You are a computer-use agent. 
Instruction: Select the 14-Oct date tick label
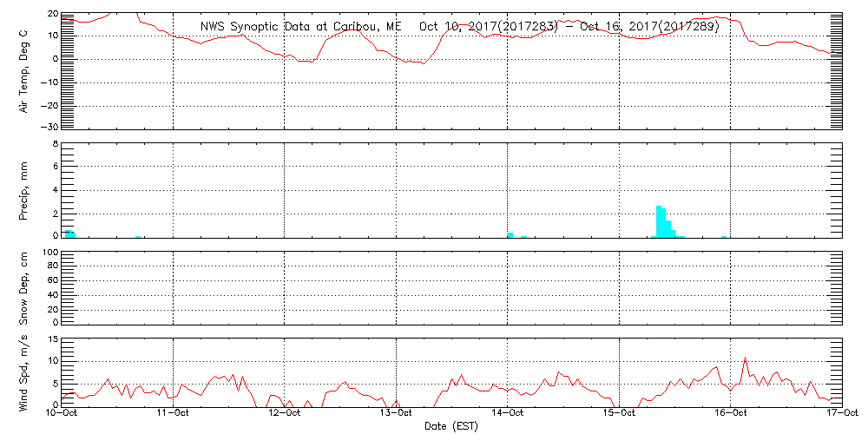(507, 414)
